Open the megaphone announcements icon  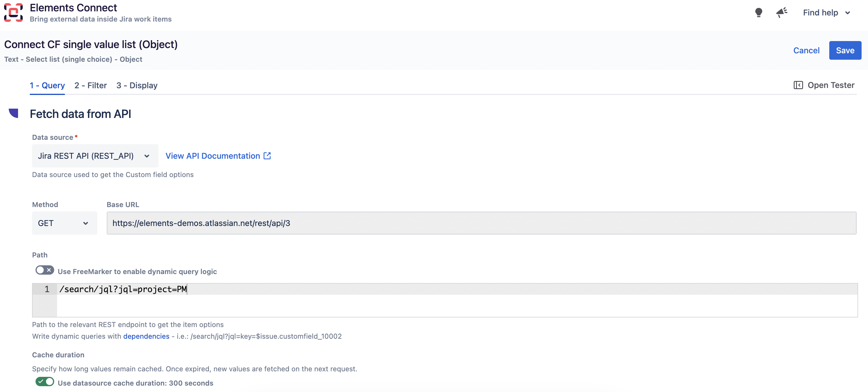click(x=781, y=13)
